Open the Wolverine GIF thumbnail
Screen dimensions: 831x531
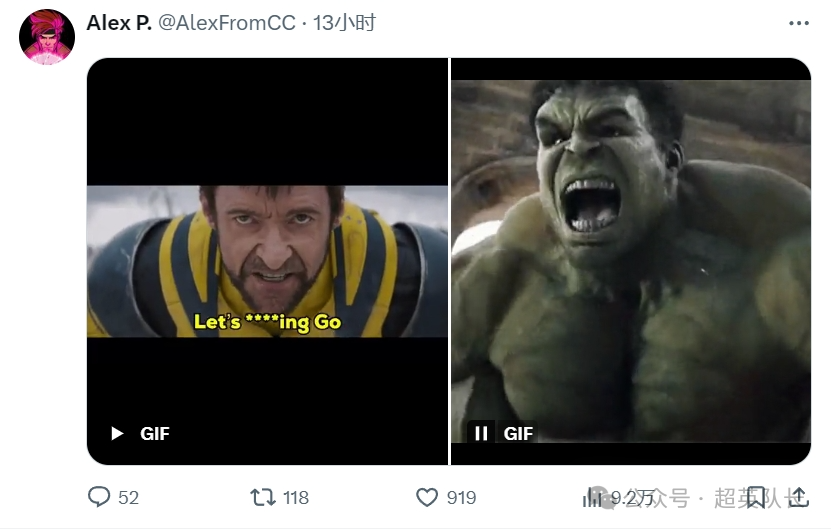coord(267,261)
